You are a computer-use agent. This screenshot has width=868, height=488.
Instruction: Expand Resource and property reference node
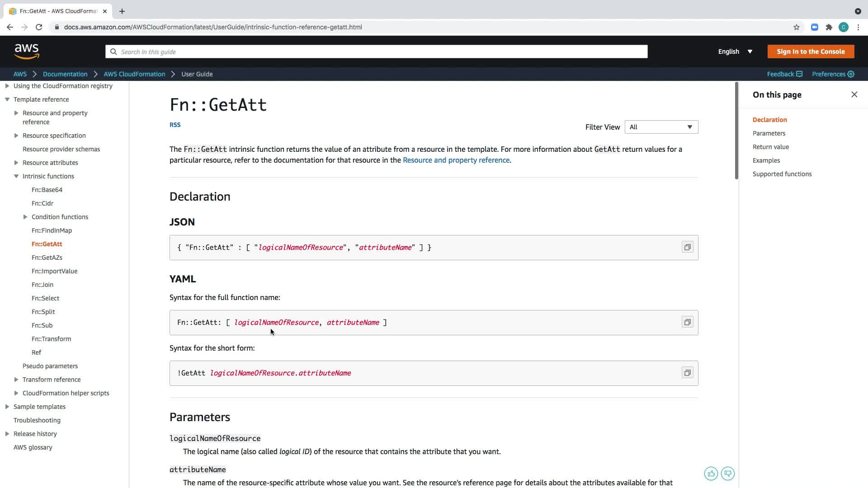click(16, 113)
